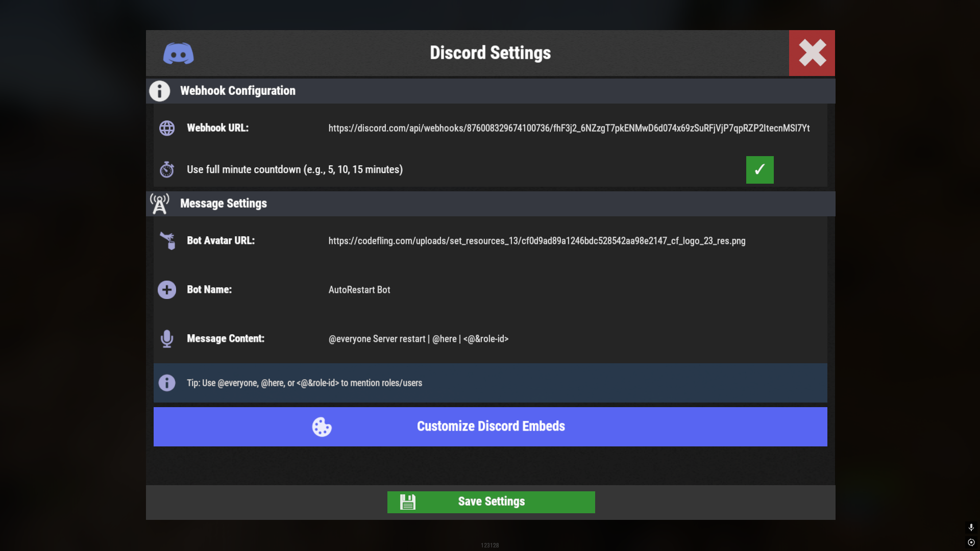The image size is (980, 551).
Task: Click the stopwatch countdown icon
Action: click(x=167, y=169)
